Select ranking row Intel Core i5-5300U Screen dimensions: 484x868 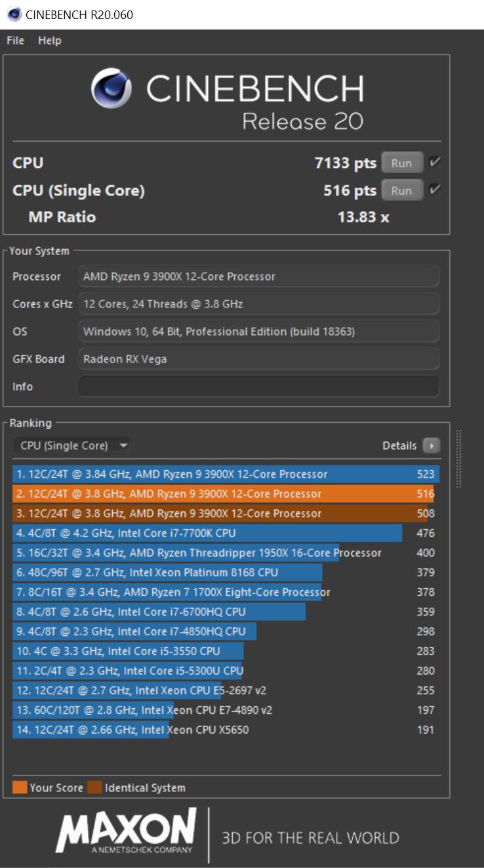click(226, 671)
